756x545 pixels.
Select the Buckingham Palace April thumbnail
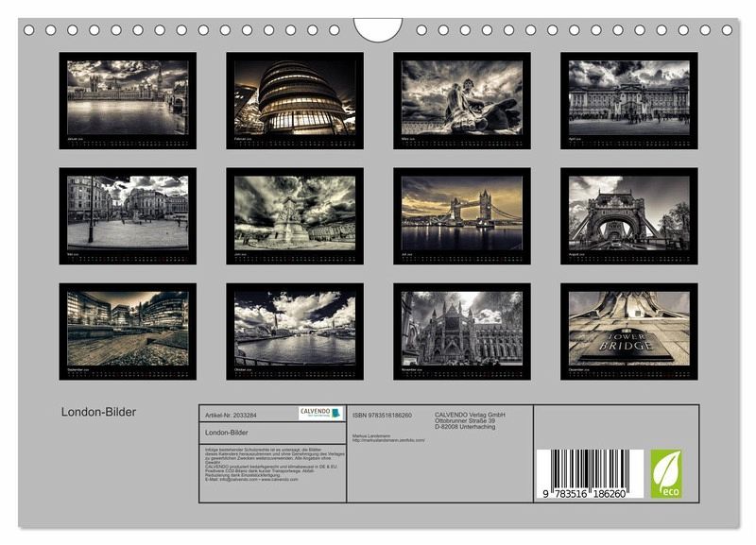pos(629,101)
